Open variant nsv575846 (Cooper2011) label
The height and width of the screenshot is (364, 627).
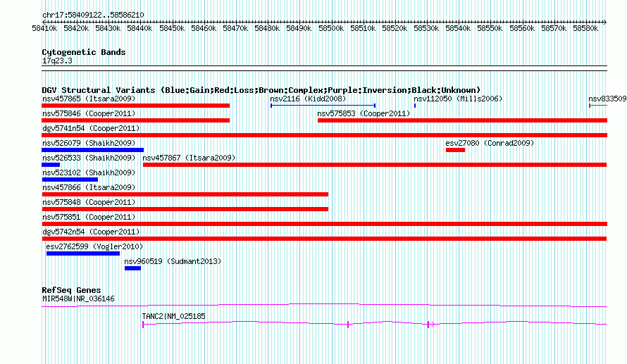pyautogui.click(x=89, y=113)
